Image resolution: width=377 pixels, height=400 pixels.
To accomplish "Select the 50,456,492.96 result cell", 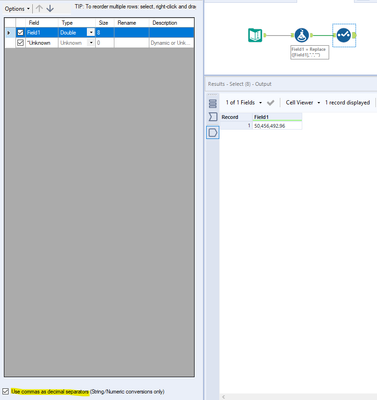I will click(x=277, y=126).
